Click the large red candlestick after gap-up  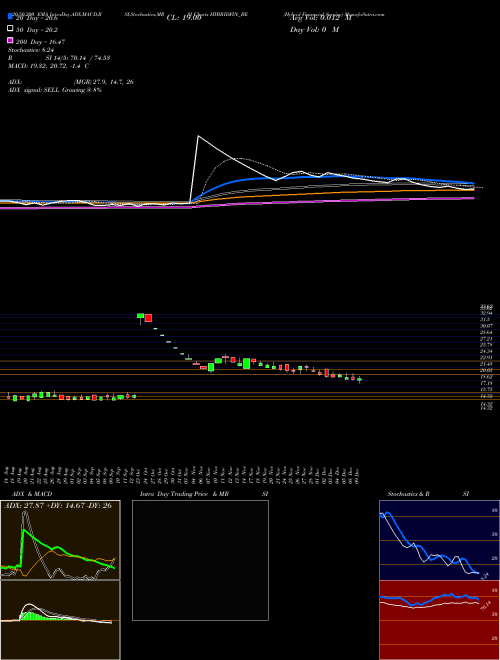tap(148, 318)
